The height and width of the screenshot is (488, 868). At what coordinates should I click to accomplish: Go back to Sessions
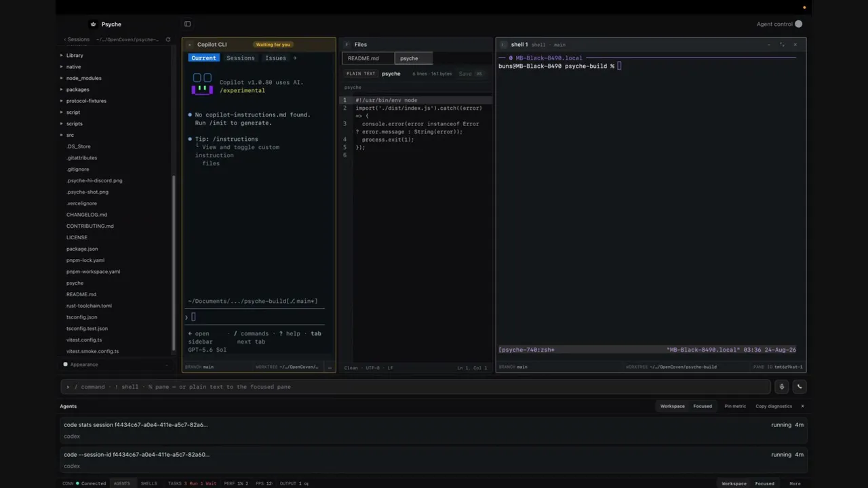pyautogui.click(x=77, y=39)
